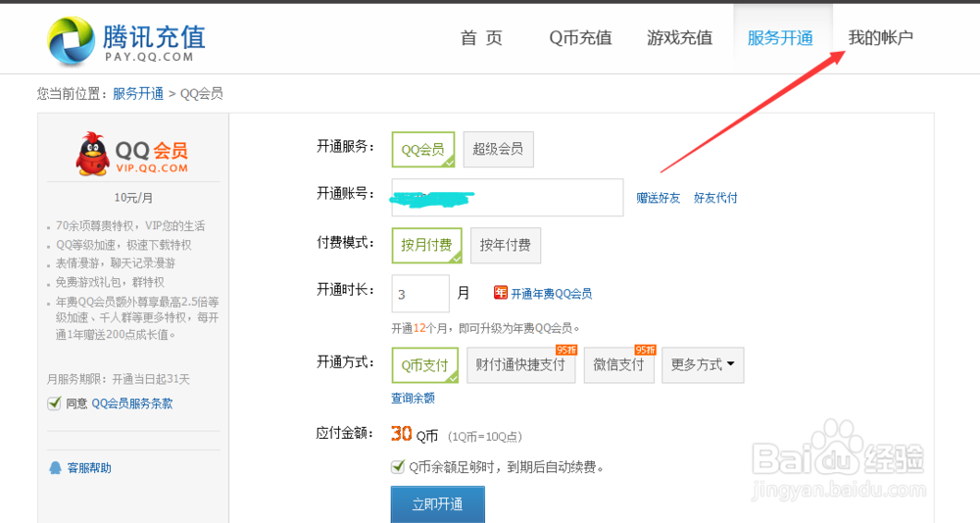Click the QQ会员 breadcrumb text
This screenshot has height=523, width=980.
coord(201,94)
